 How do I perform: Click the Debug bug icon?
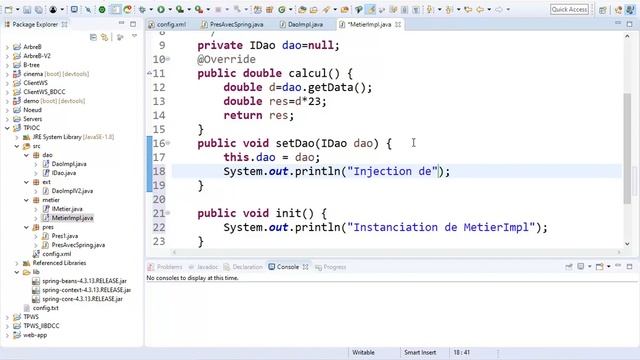142,9
